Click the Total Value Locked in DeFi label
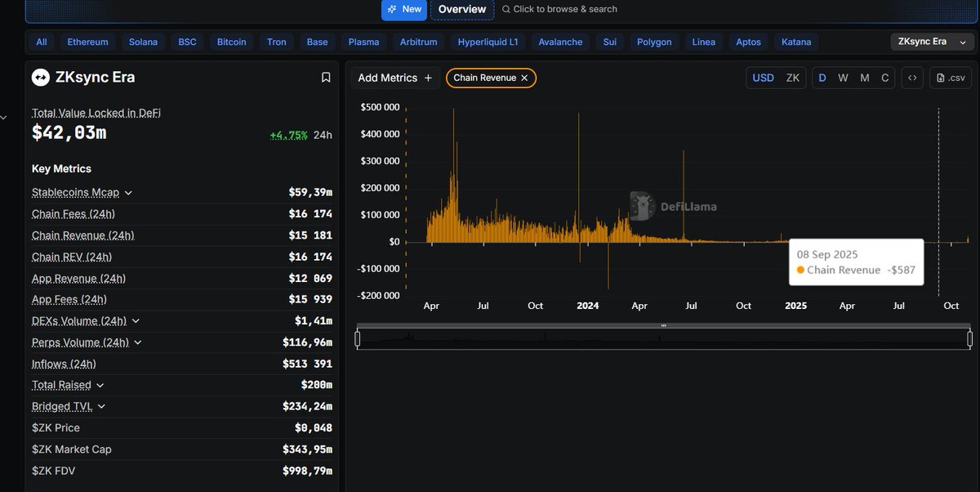 pos(96,113)
